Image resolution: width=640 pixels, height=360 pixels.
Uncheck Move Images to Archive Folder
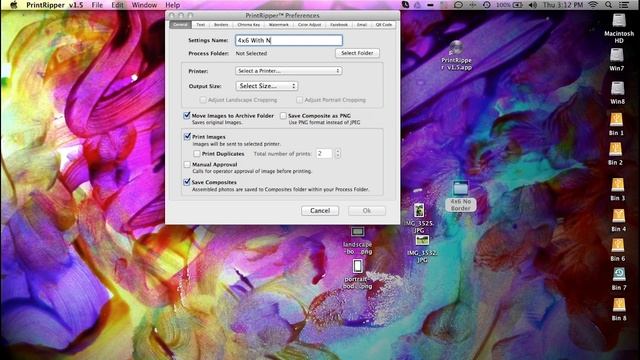click(187, 116)
